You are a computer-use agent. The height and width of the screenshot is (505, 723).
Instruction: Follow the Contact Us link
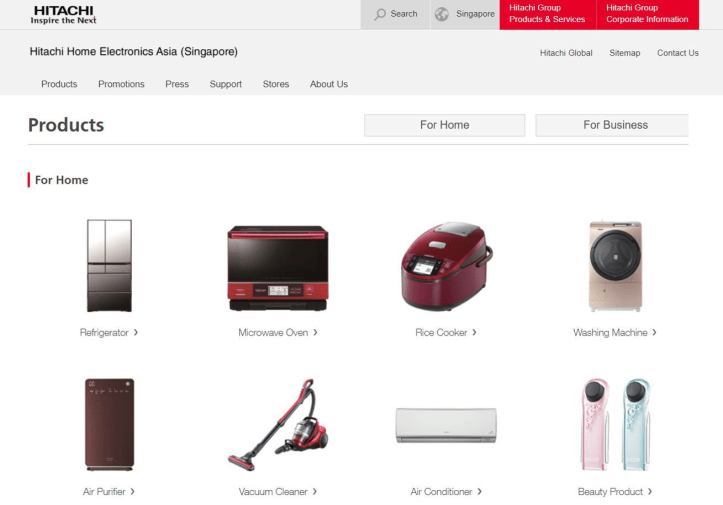pyautogui.click(x=677, y=53)
